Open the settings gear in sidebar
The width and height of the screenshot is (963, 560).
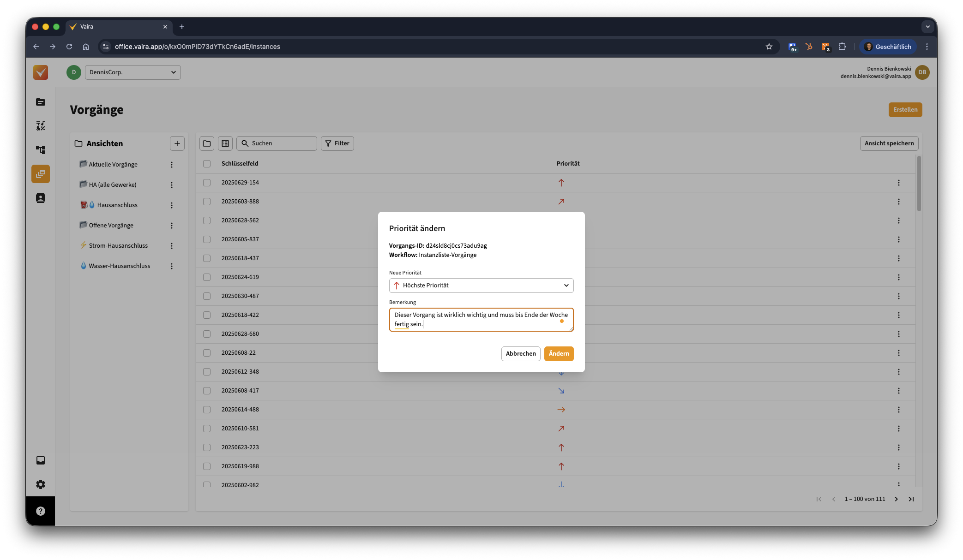(41, 484)
